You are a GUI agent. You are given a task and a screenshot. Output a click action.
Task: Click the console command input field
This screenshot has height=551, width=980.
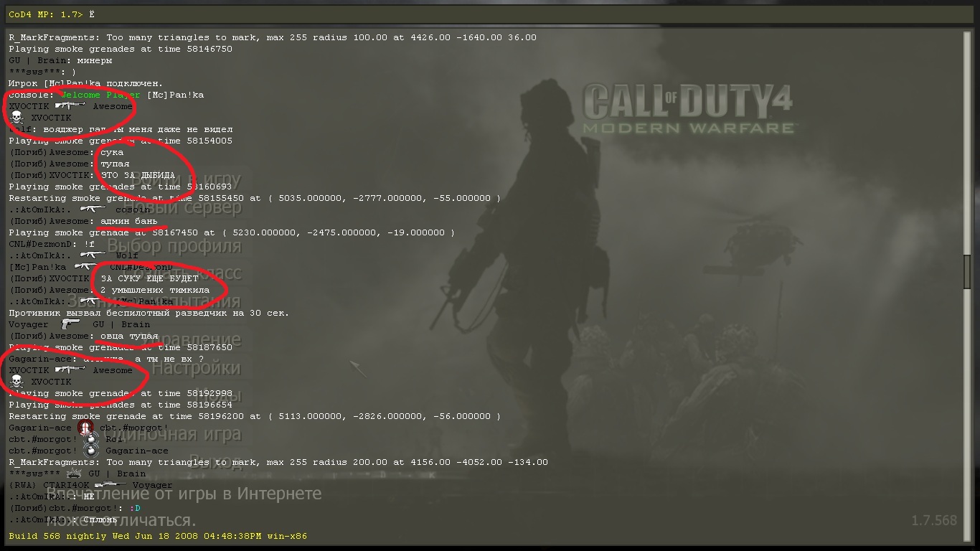pos(490,14)
